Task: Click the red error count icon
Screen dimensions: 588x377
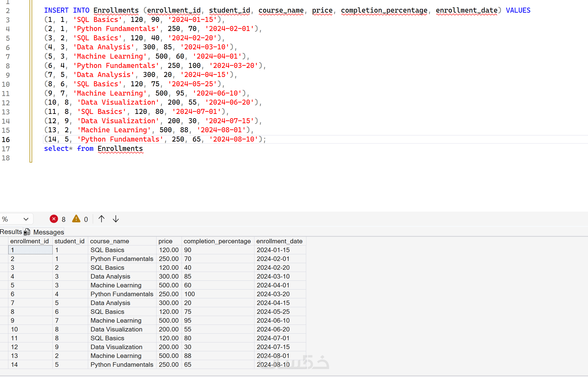Action: [54, 219]
